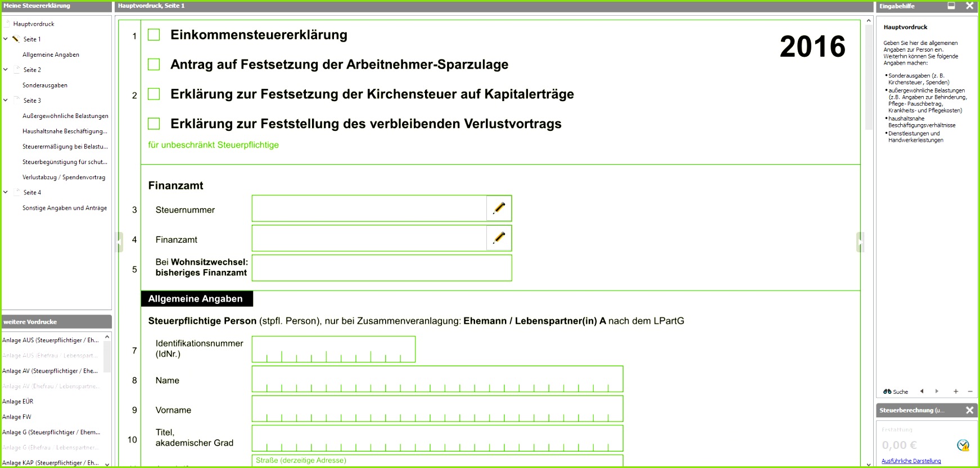Open Haushaltsnahe Beschäftigung section
Viewport: 980px width, 468px height.
pos(65,131)
